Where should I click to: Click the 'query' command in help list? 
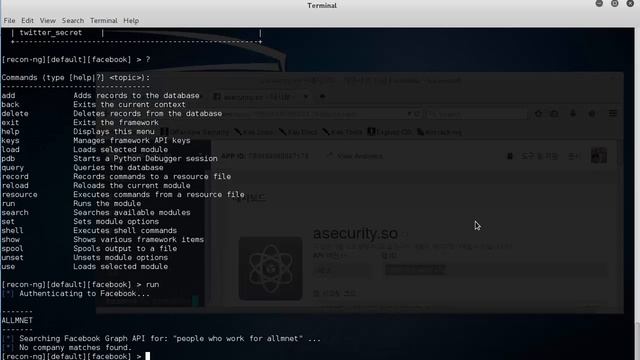(x=13, y=167)
